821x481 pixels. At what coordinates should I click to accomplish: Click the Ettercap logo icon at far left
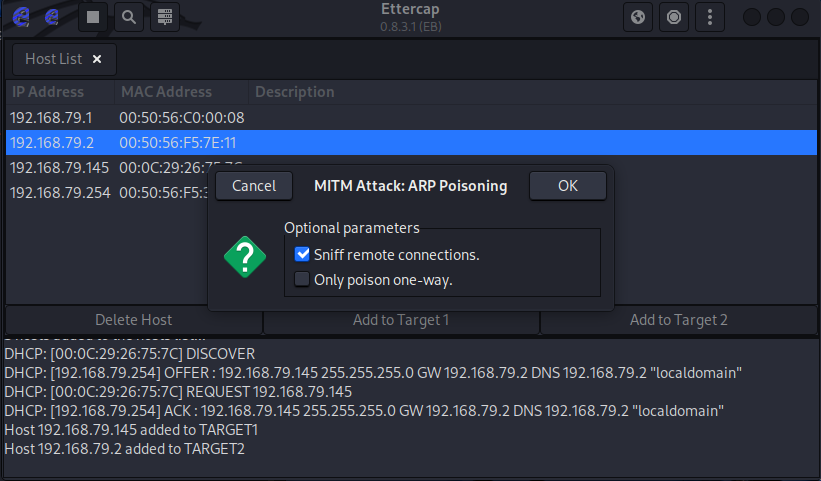coord(20,17)
